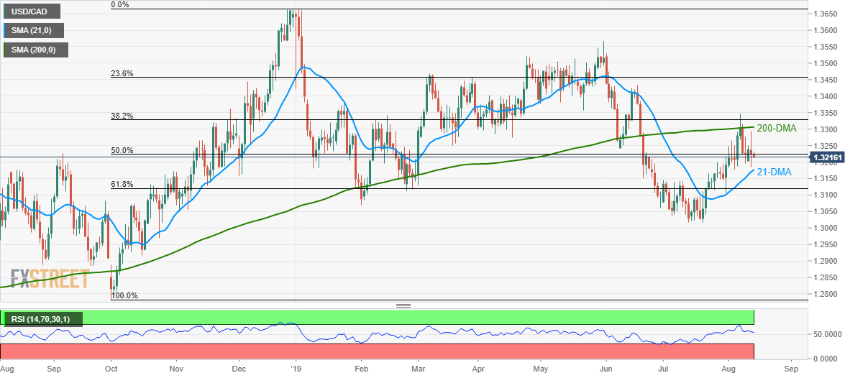The height and width of the screenshot is (378, 868).
Task: Click the USD/CAD symbol legend label
Action: click(29, 11)
